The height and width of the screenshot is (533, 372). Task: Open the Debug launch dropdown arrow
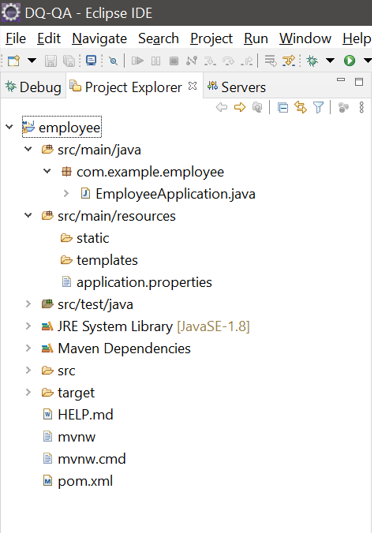(x=330, y=61)
